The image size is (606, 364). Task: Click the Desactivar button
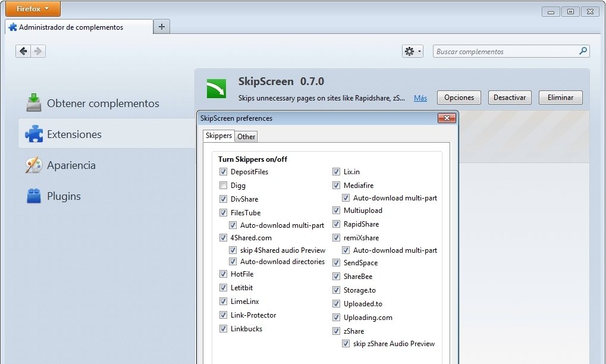pos(510,98)
